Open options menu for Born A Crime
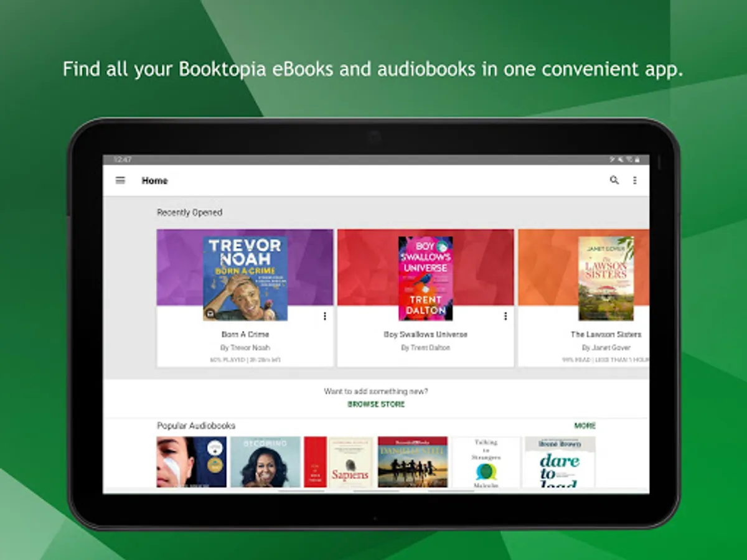This screenshot has width=747, height=560. pyautogui.click(x=325, y=316)
